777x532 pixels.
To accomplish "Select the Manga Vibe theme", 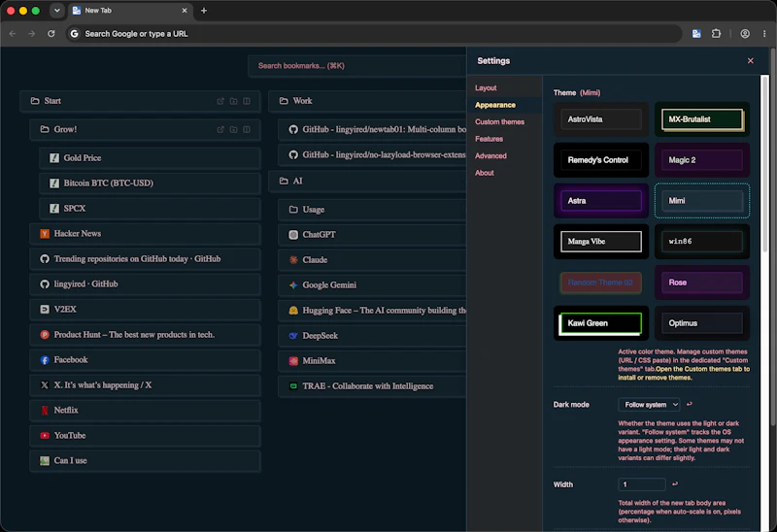I will (601, 241).
